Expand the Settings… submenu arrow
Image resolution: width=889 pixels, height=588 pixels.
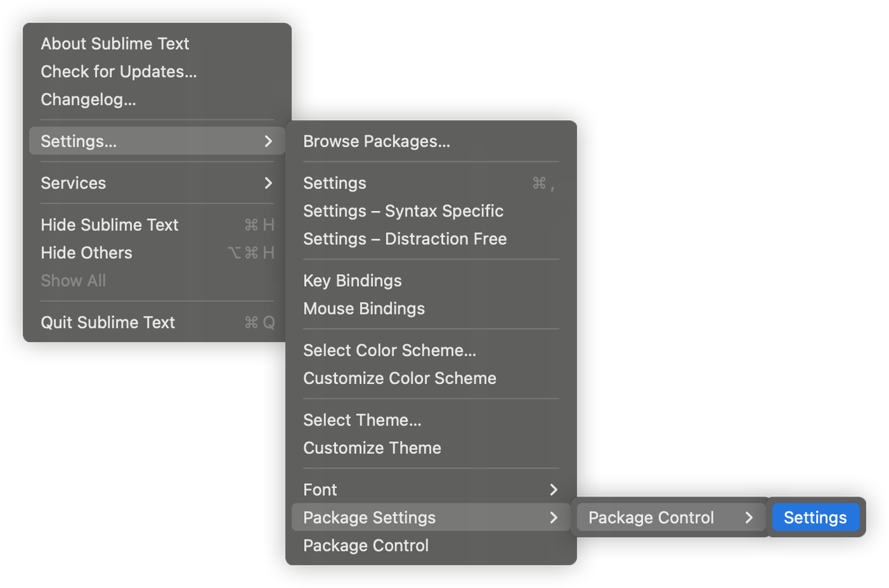coord(268,142)
